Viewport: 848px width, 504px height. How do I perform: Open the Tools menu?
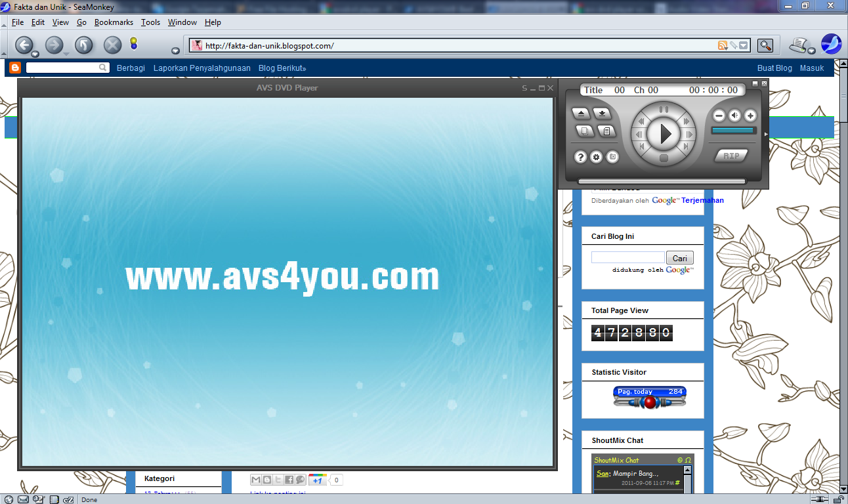coord(150,22)
